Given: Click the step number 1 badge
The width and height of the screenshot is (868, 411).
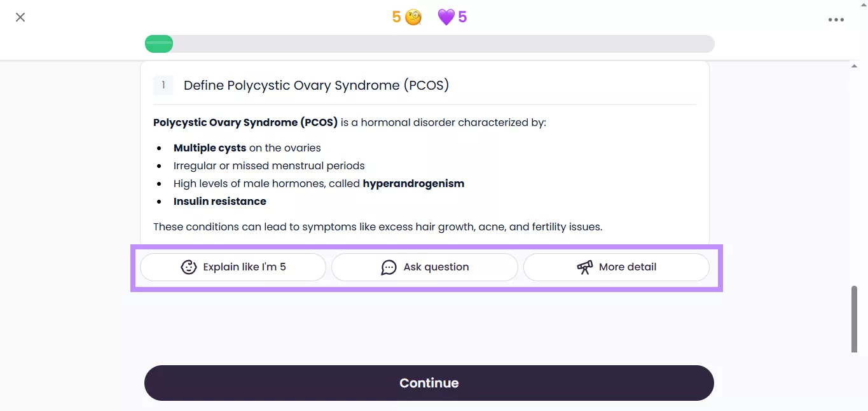Looking at the screenshot, I should (x=163, y=85).
